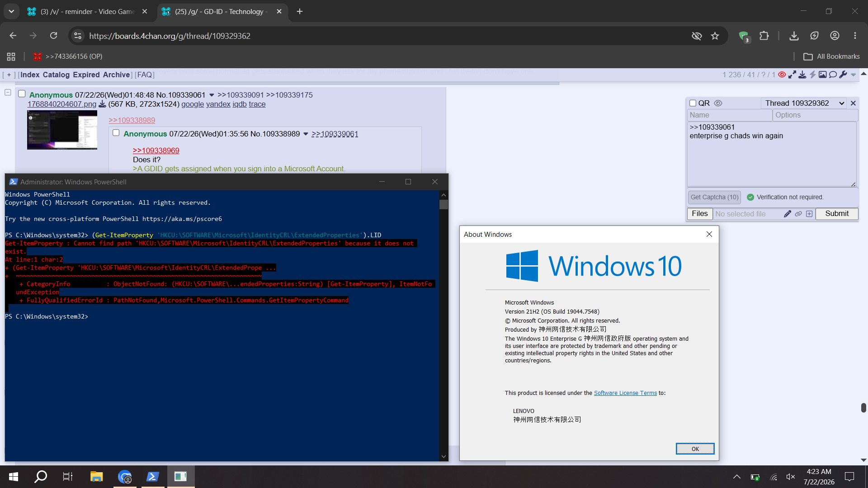Click the plus add-post icon in Quick Reply
The image size is (868, 488).
coord(809,214)
